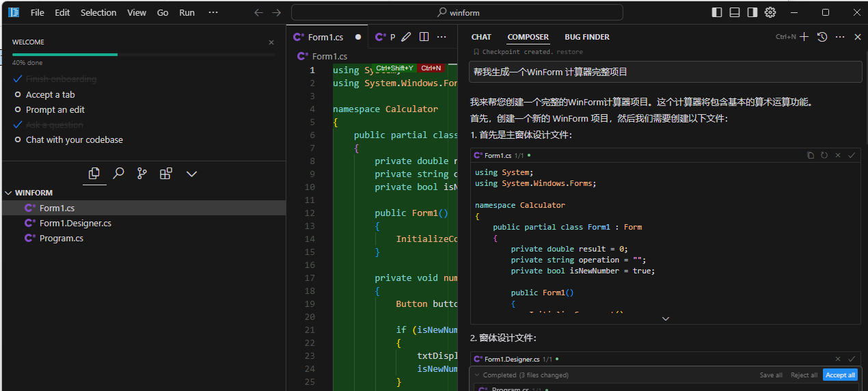868x391 pixels.
Task: Show more sidebar views with chevron
Action: [x=191, y=174]
